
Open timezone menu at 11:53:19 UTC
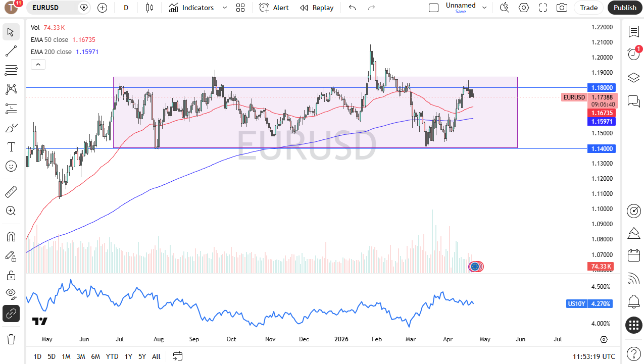point(594,356)
